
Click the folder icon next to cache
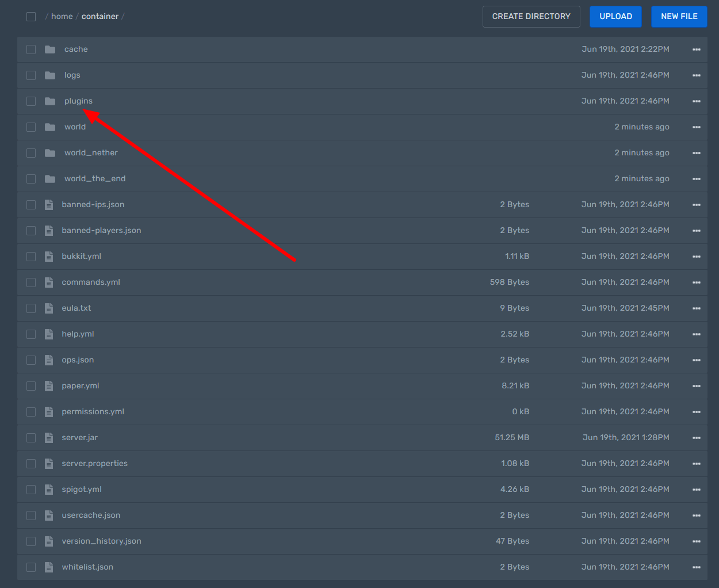pyautogui.click(x=50, y=49)
